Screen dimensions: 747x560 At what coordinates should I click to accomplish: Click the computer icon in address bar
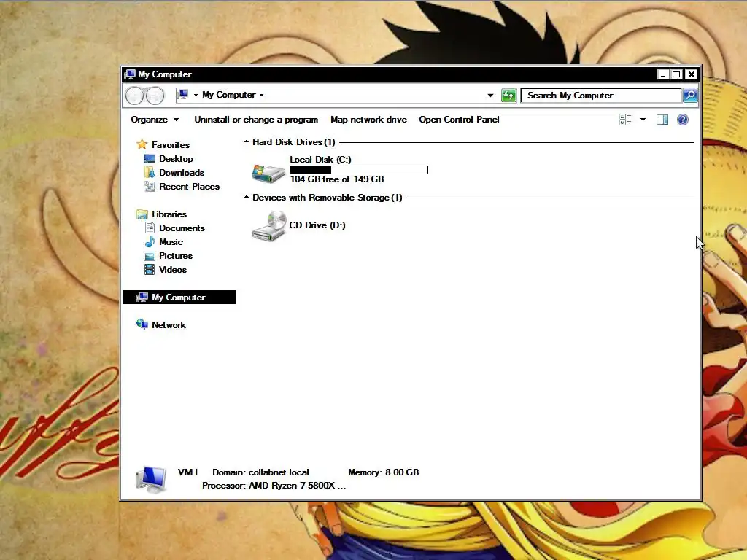pyautogui.click(x=183, y=95)
